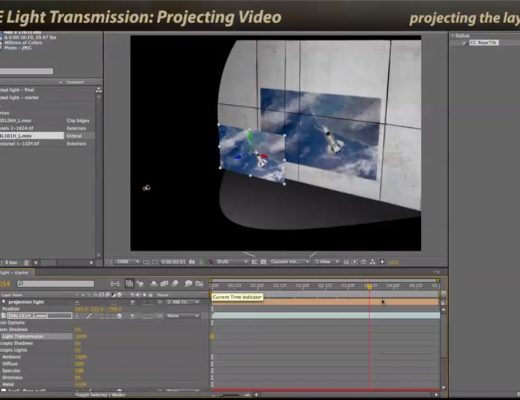
Task: Collapse the Stylize effects category
Action: pos(453,35)
